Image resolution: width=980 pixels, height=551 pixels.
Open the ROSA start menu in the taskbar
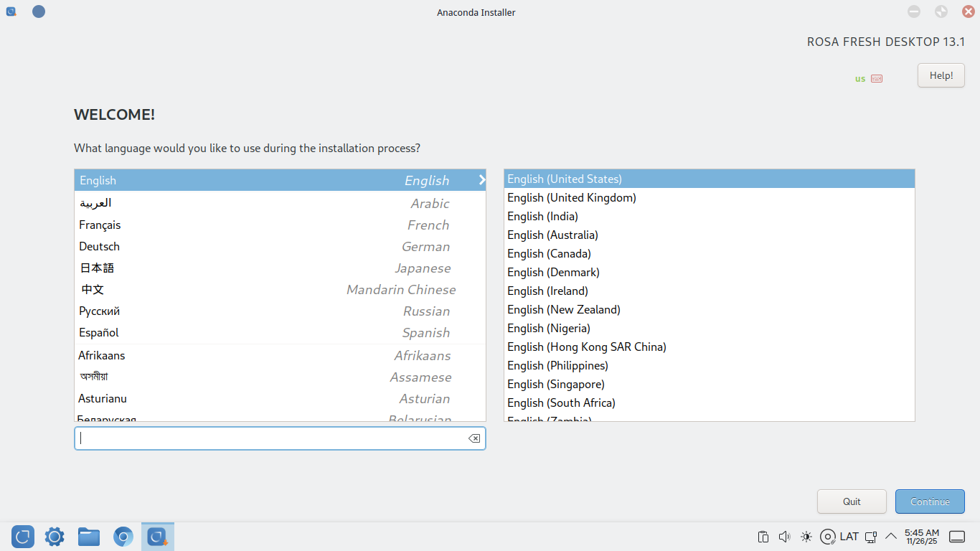pos(23,537)
